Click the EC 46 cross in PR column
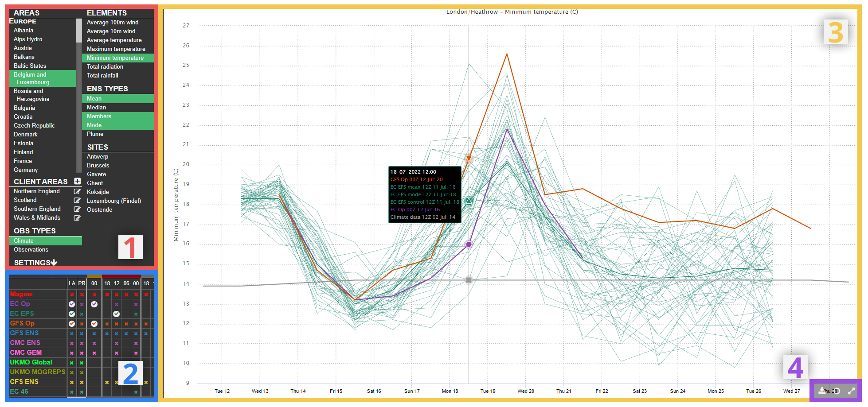868x407 pixels. coord(82,392)
